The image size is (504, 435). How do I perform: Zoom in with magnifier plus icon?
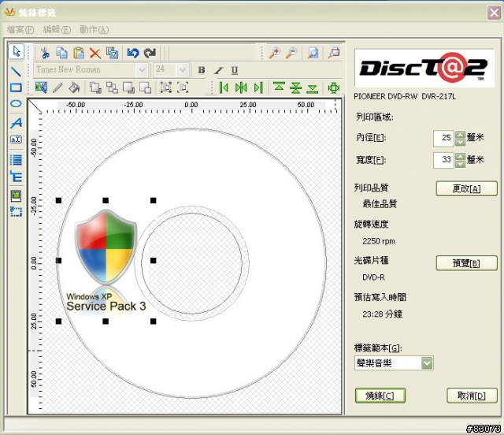tap(275, 53)
